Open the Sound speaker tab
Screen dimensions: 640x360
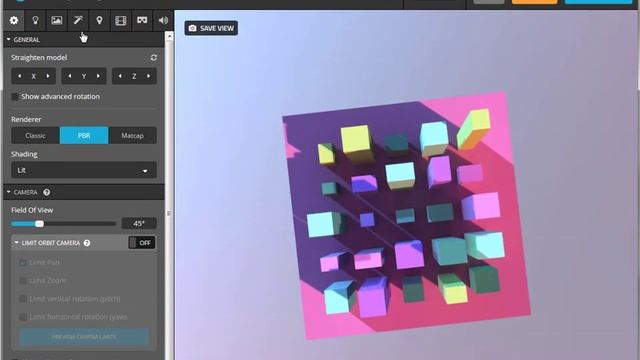tap(163, 20)
